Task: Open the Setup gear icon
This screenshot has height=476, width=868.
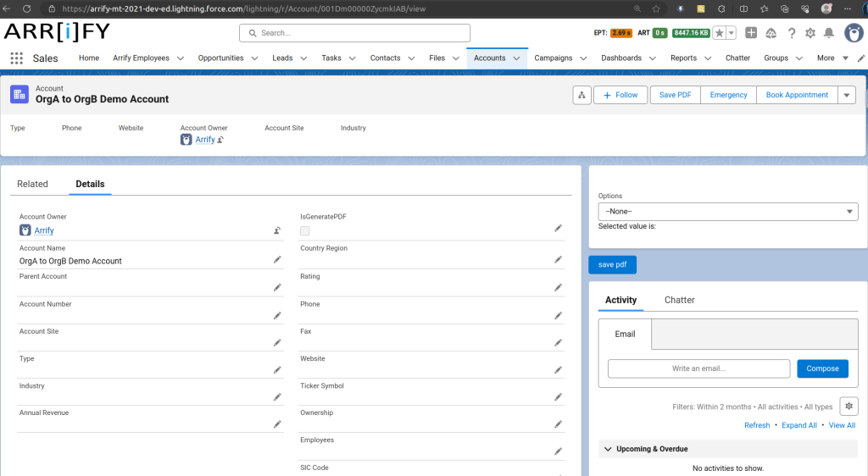Action: point(810,33)
